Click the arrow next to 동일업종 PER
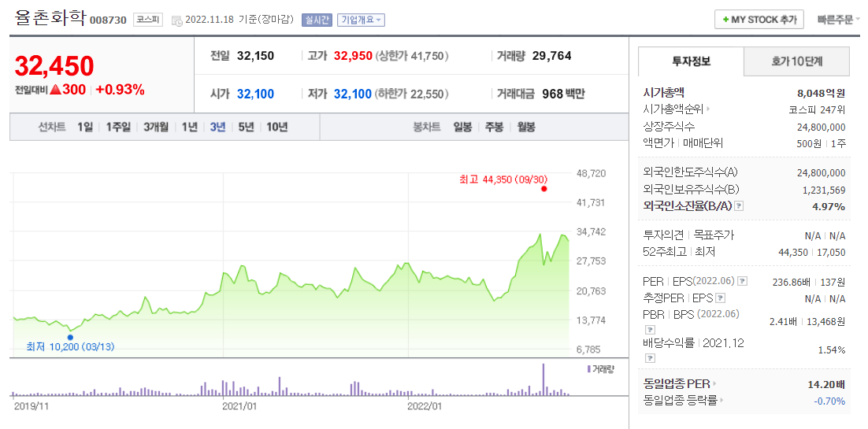This screenshot has width=868, height=429. pyautogui.click(x=714, y=383)
